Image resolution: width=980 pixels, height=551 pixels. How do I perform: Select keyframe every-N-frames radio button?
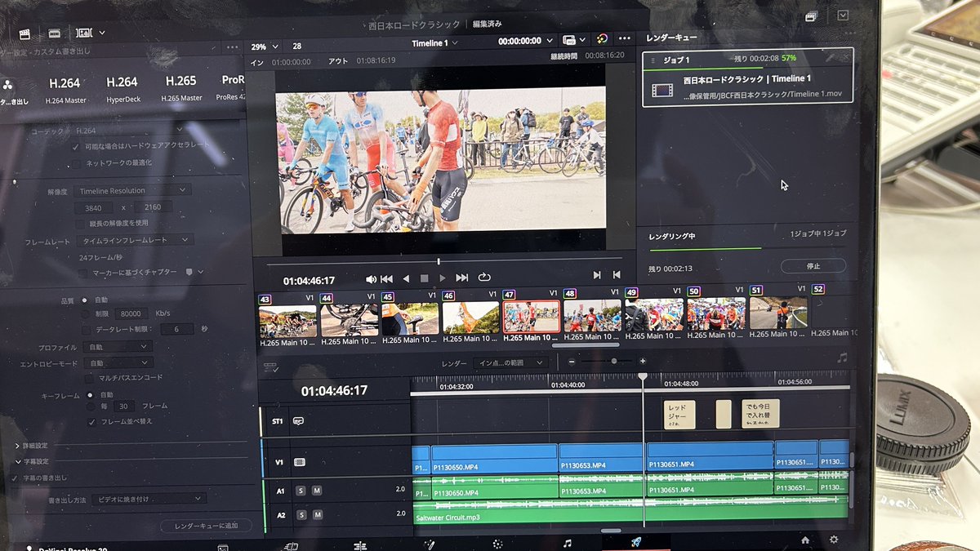(90, 406)
